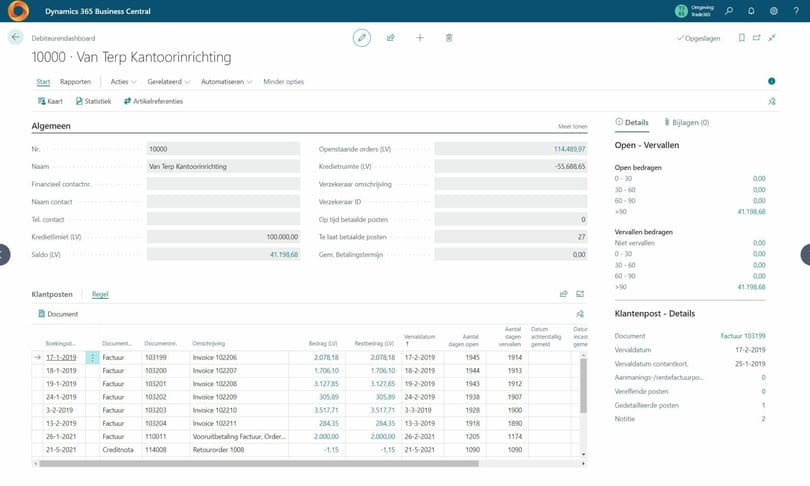Click the user avatar icon
This screenshot has width=810, height=486.
(681, 11)
